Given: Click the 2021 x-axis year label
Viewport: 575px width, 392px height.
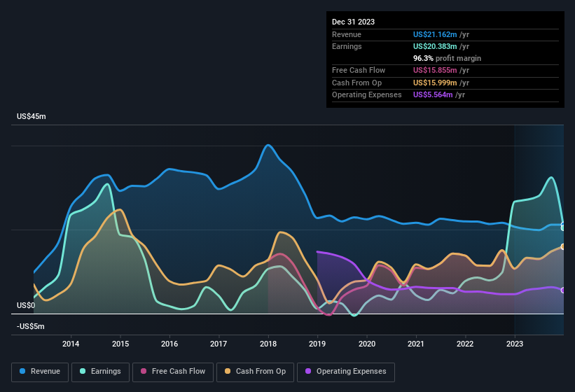Looking at the screenshot, I should tap(416, 344).
